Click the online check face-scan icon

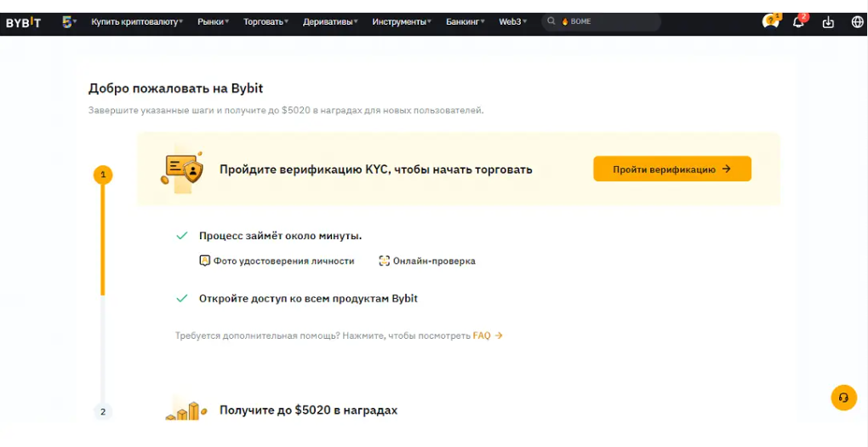pos(384,261)
